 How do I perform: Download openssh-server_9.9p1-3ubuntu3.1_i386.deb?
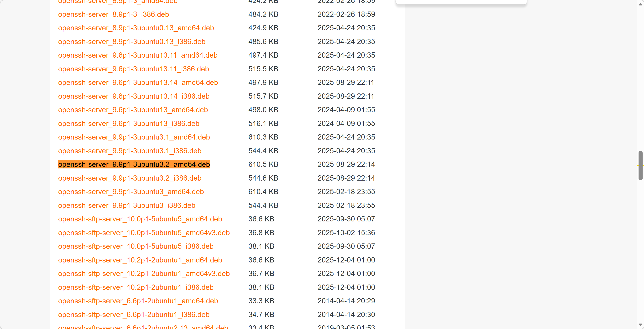(130, 151)
